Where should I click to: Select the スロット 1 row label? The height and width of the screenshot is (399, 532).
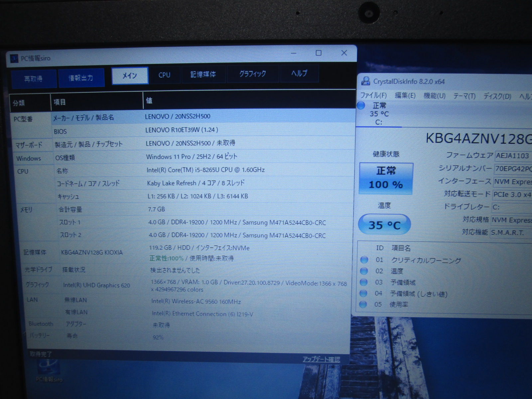(70, 222)
